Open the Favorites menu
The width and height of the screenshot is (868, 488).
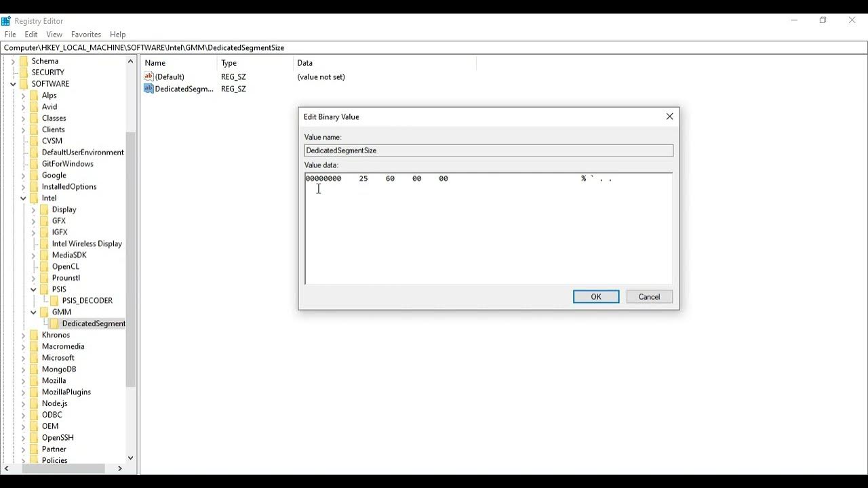tap(86, 35)
